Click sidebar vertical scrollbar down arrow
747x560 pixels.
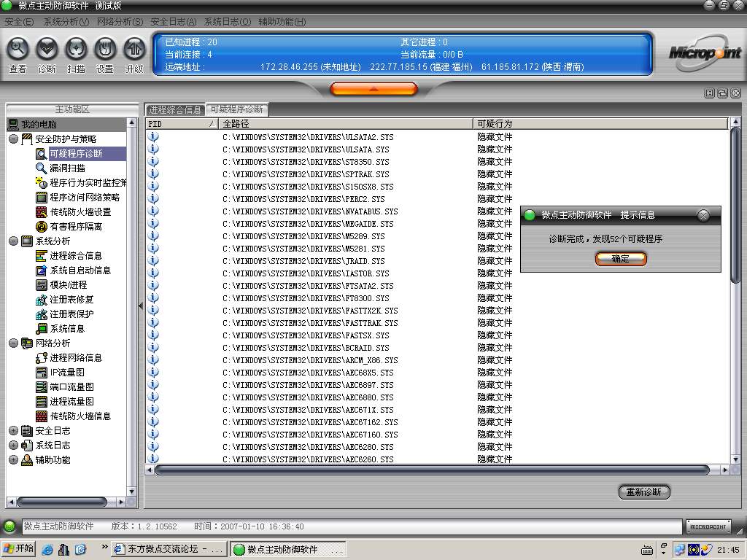132,491
